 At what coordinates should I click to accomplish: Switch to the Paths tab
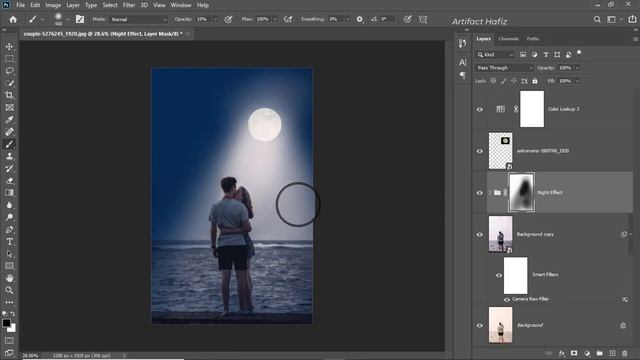pos(533,39)
